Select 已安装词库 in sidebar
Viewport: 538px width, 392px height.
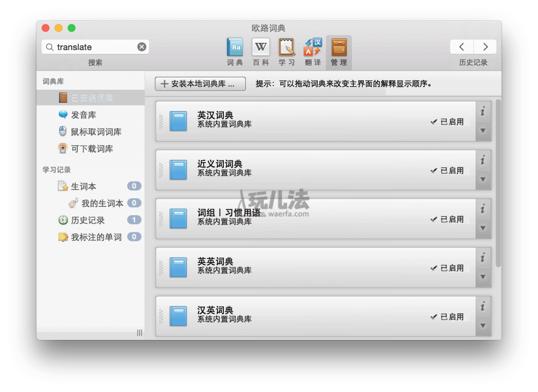coord(90,98)
